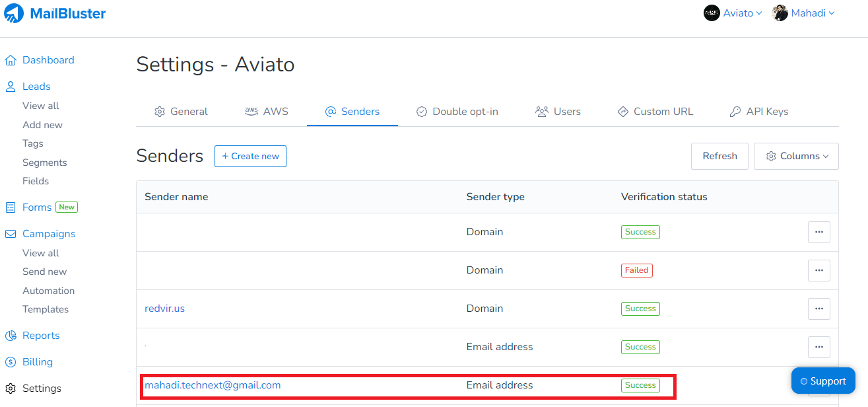Expand the Columns dropdown
This screenshot has height=407, width=868.
click(796, 157)
